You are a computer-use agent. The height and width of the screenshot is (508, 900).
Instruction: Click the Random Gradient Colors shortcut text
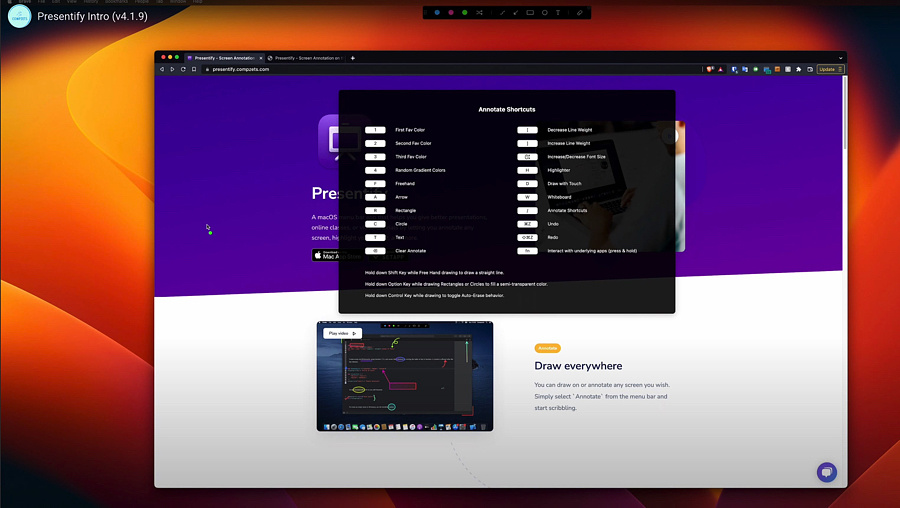pos(420,170)
